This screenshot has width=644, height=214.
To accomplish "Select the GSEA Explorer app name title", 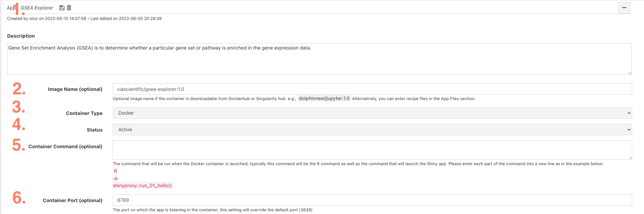I will (x=37, y=8).
